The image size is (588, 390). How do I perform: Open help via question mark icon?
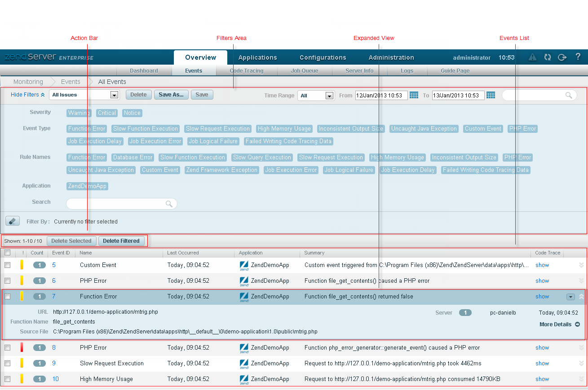point(578,57)
